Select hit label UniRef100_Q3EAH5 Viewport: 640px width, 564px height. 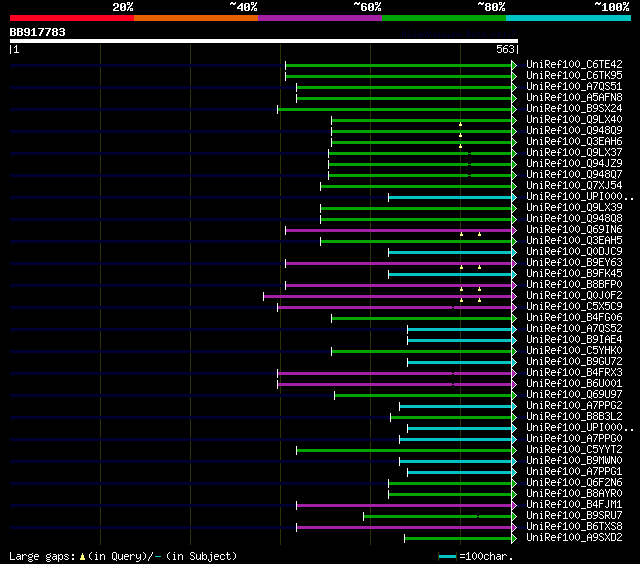pyautogui.click(x=574, y=240)
